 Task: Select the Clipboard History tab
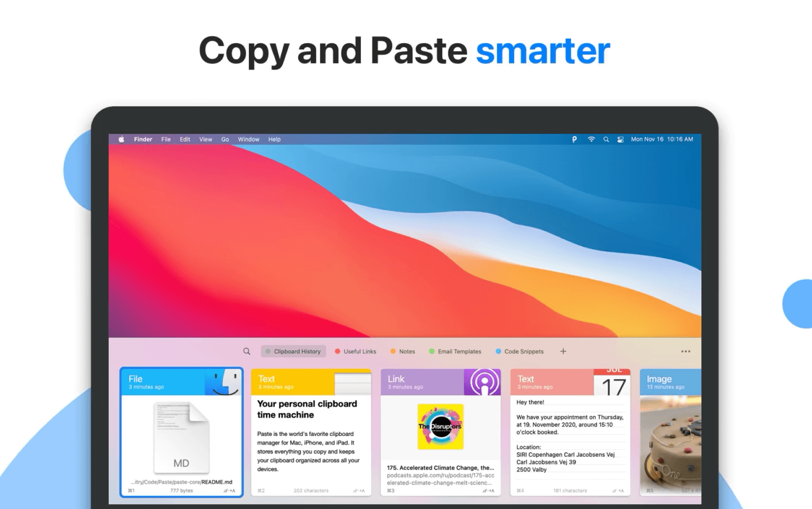click(x=293, y=351)
